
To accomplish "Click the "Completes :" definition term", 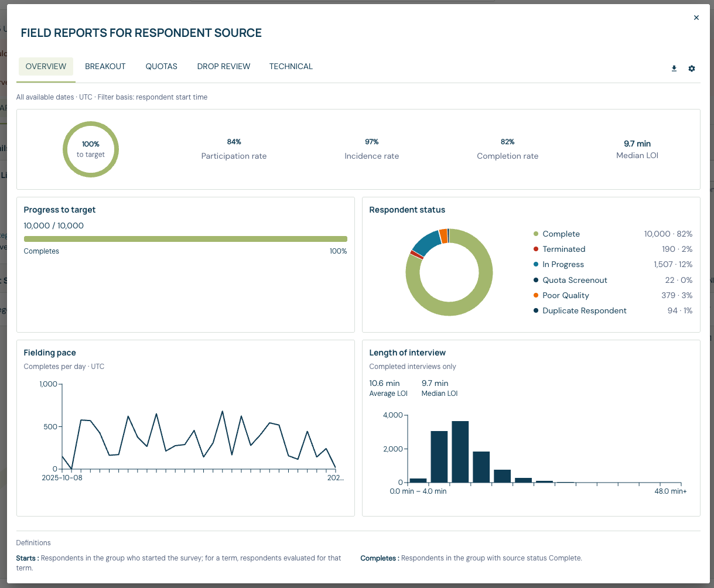I will (x=380, y=558).
